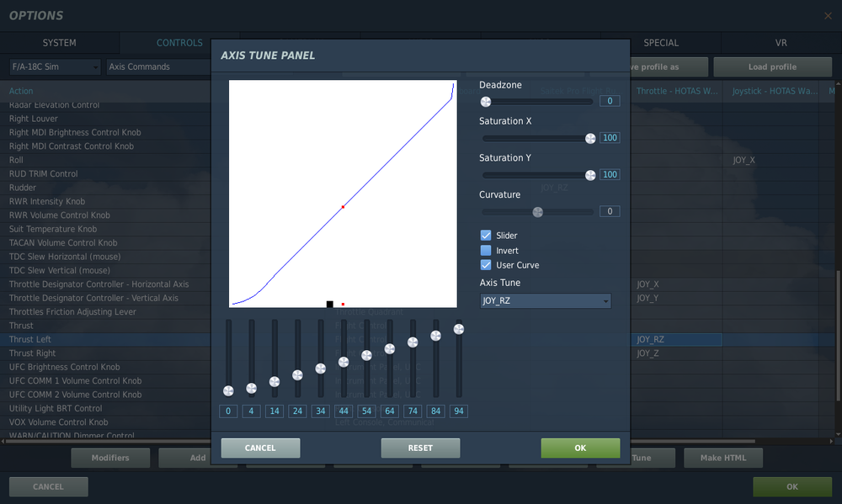The width and height of the screenshot is (842, 504).
Task: Switch to the CONTROLS tab
Action: (179, 43)
